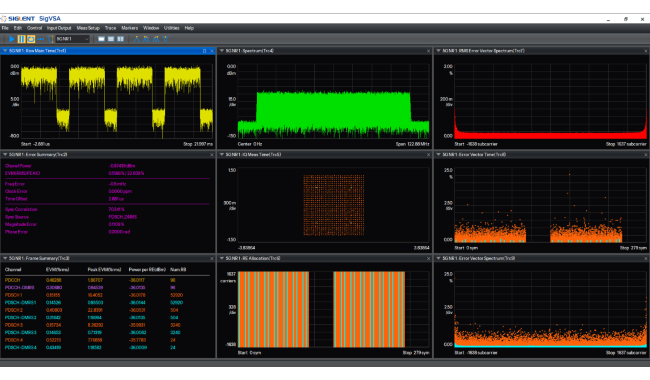Open the Meas Setup menu

(88, 28)
